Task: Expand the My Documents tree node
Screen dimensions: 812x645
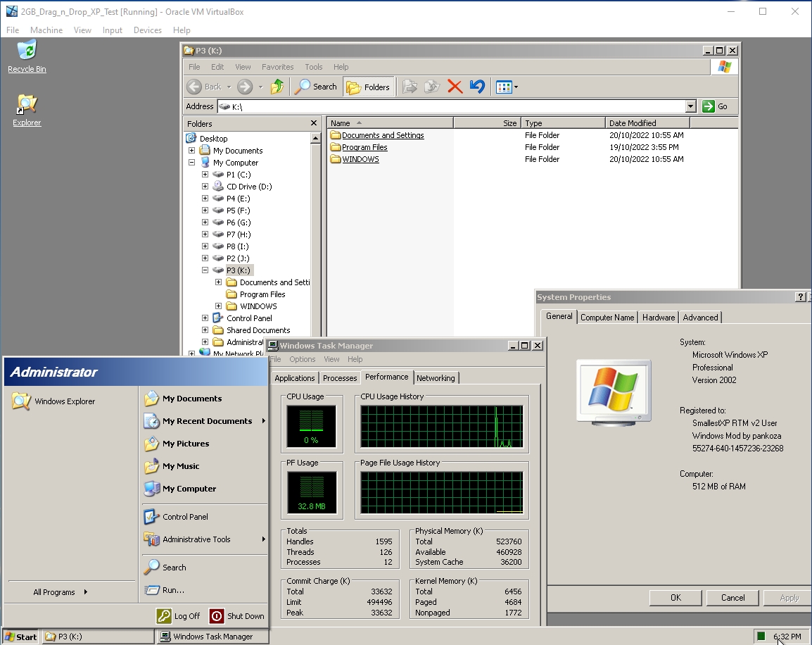Action: pos(191,150)
